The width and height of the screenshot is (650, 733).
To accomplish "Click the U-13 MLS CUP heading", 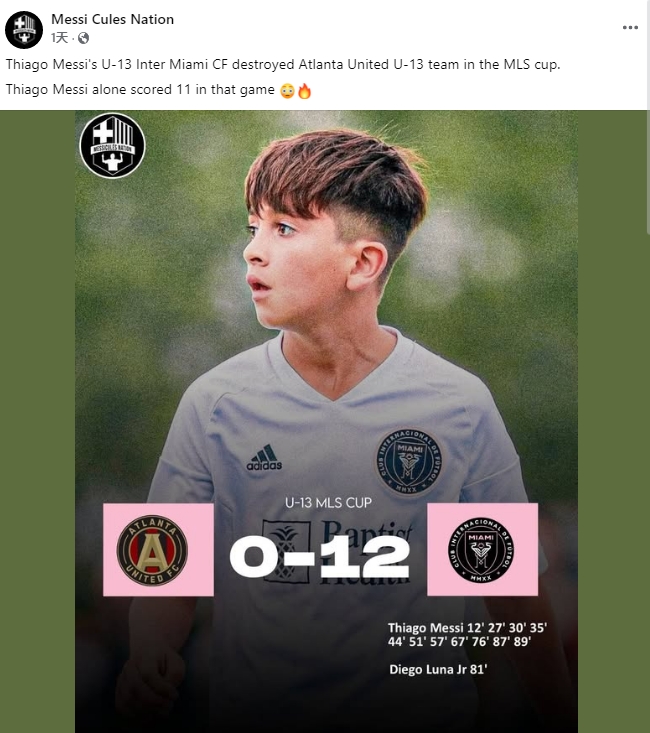I will tap(328, 503).
